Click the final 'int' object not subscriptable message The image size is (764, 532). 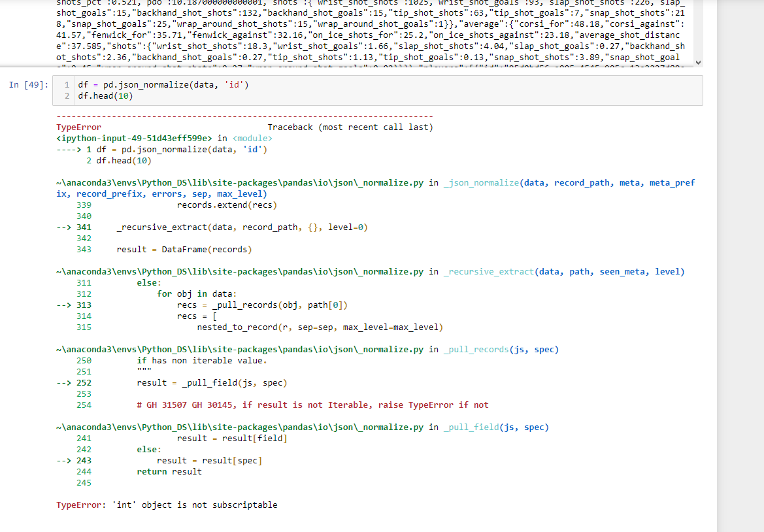coord(167,505)
